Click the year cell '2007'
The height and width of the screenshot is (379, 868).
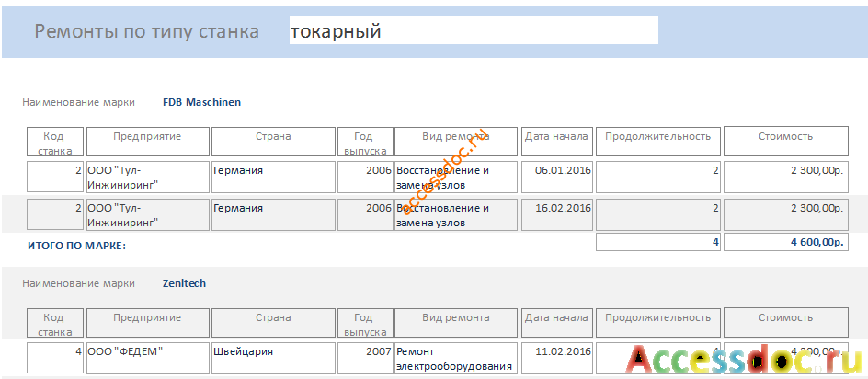365,358
